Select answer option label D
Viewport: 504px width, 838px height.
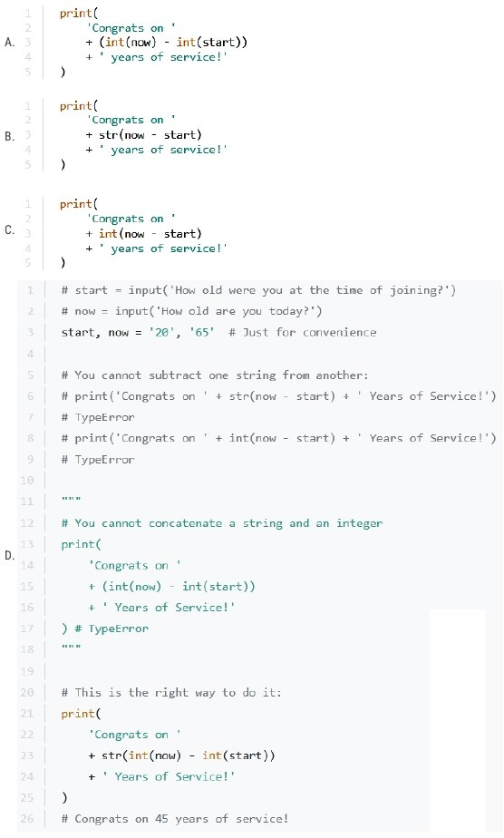[9, 556]
